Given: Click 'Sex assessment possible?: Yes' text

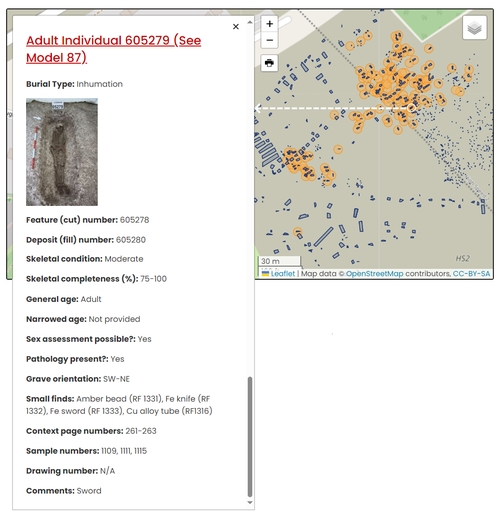Looking at the screenshot, I should point(89,339).
